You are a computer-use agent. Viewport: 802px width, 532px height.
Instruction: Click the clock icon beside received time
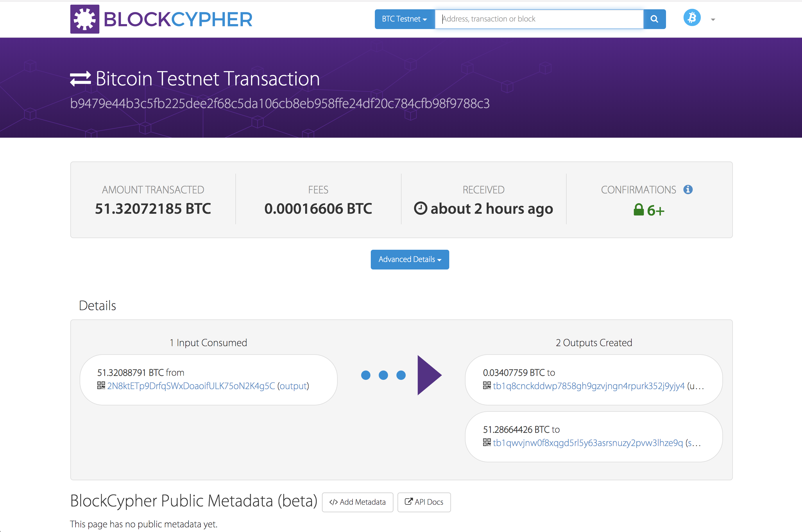click(x=420, y=208)
